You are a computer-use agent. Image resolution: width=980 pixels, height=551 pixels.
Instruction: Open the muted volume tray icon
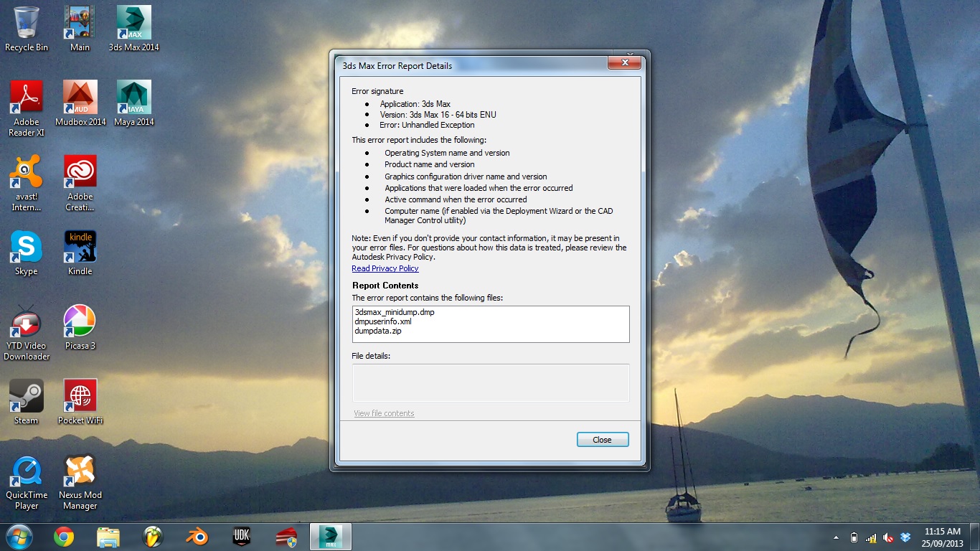[x=888, y=537]
